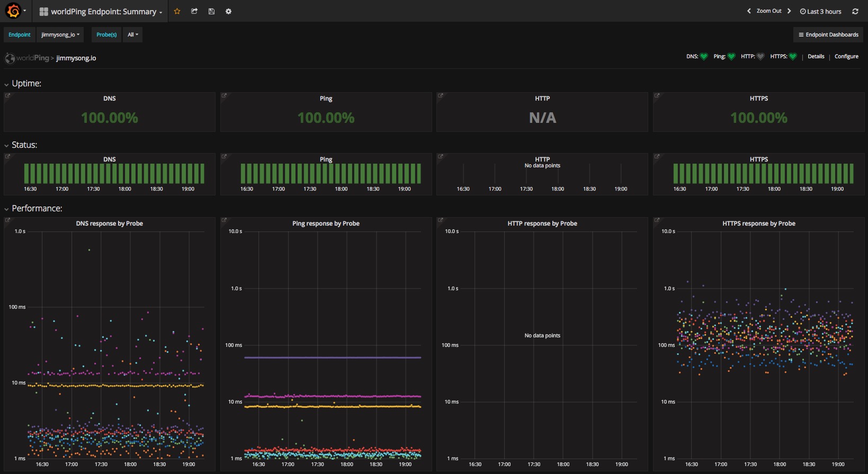Viewport: 868px width, 474px height.
Task: Refresh the dashboard with the refresh icon
Action: click(855, 11)
